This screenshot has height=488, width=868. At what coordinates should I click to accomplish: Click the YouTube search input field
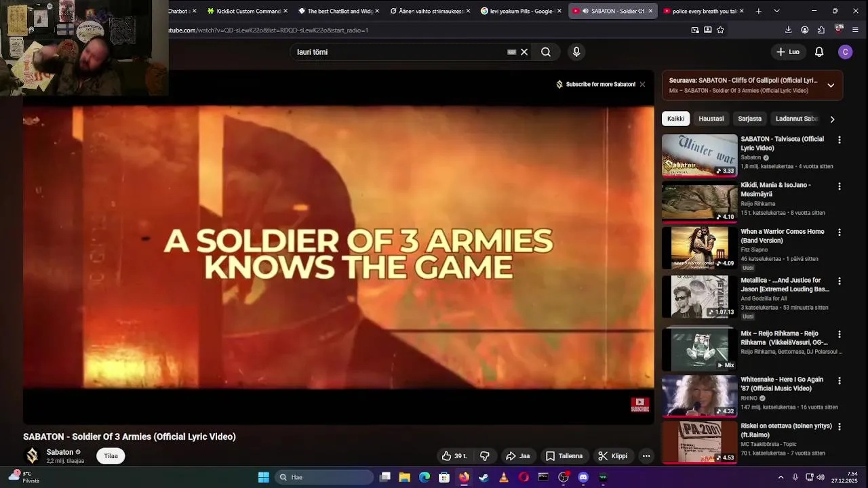pyautogui.click(x=400, y=52)
